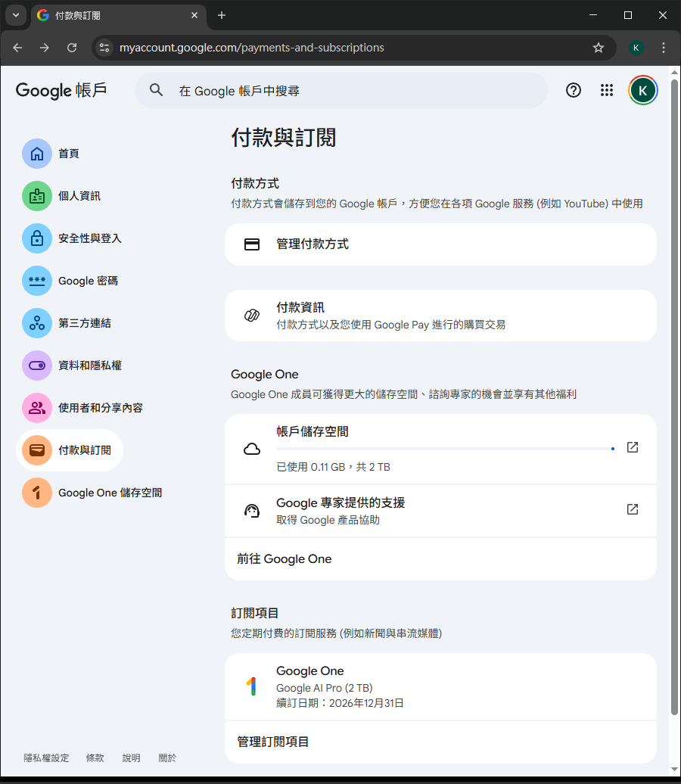
Task: Select 首頁 in the sidebar
Action: pyautogui.click(x=36, y=153)
